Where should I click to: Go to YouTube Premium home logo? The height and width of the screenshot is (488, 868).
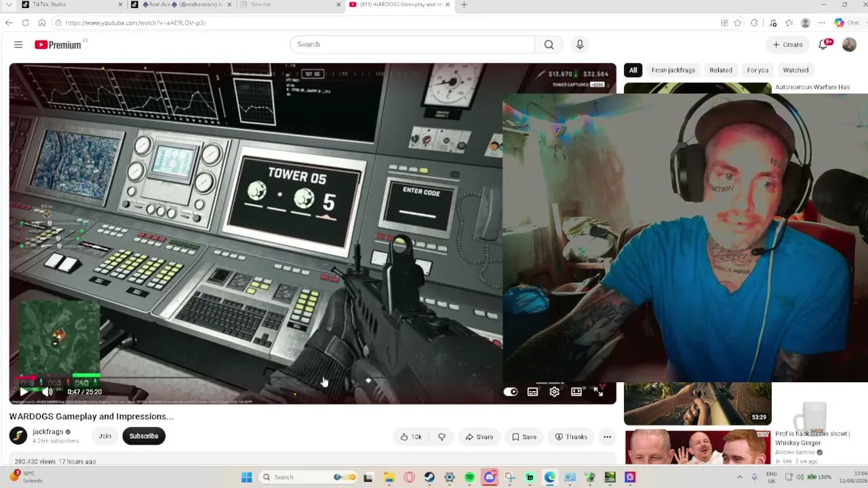click(58, 45)
